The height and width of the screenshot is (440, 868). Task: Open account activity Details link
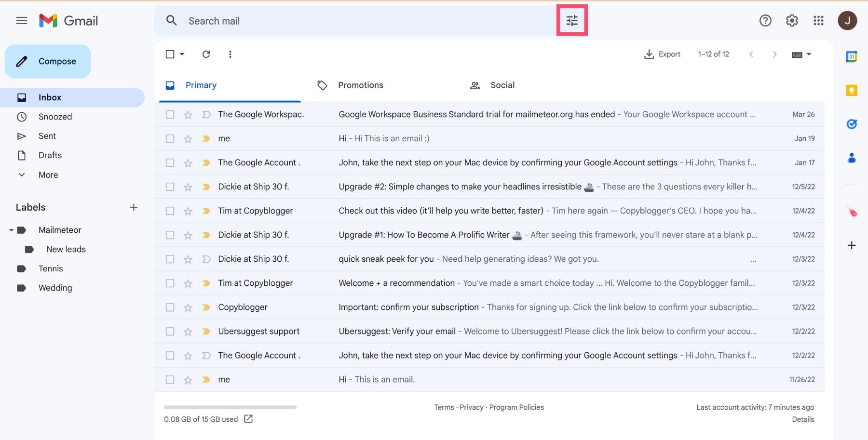(803, 419)
